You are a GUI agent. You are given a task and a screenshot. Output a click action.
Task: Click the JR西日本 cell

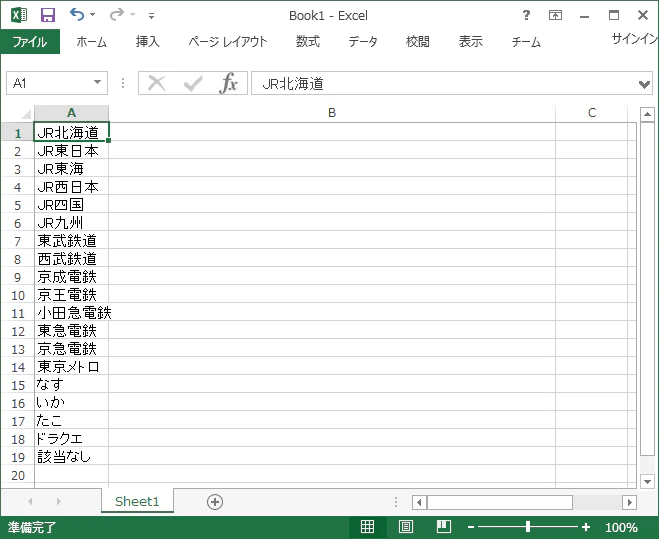[71, 187]
